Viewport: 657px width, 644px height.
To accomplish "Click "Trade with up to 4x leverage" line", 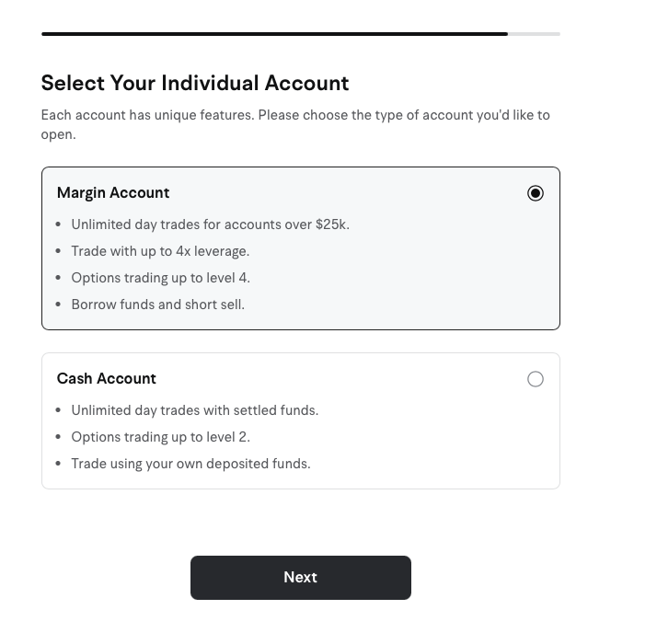I will (x=160, y=251).
